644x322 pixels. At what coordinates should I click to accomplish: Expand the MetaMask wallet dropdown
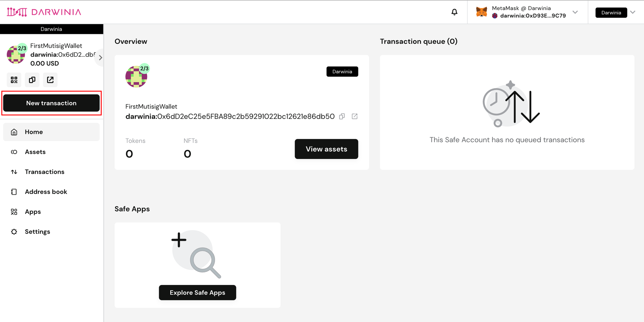(x=575, y=12)
